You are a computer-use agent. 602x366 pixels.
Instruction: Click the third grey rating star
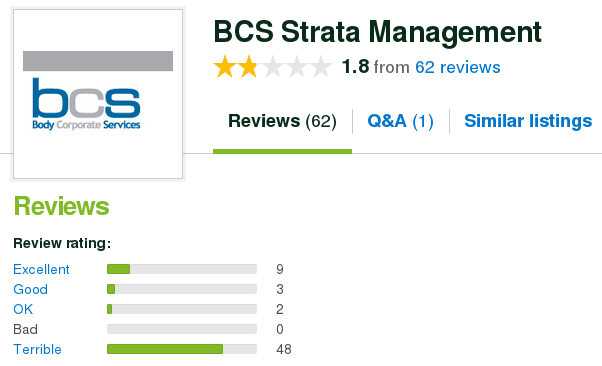tap(273, 67)
